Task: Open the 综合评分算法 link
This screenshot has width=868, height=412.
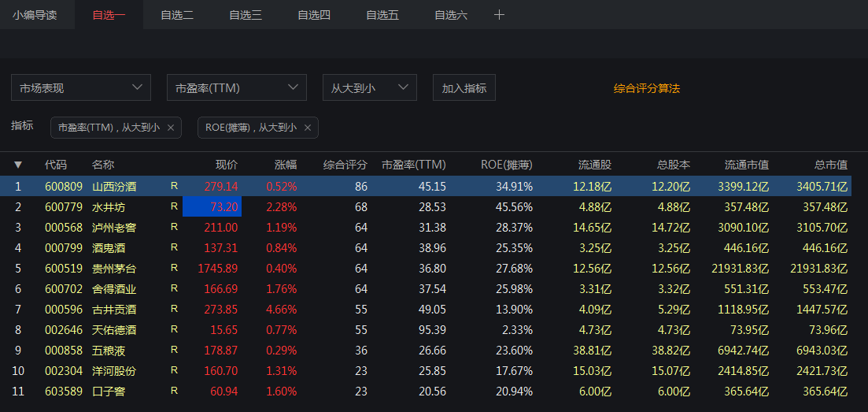Action: 647,88
